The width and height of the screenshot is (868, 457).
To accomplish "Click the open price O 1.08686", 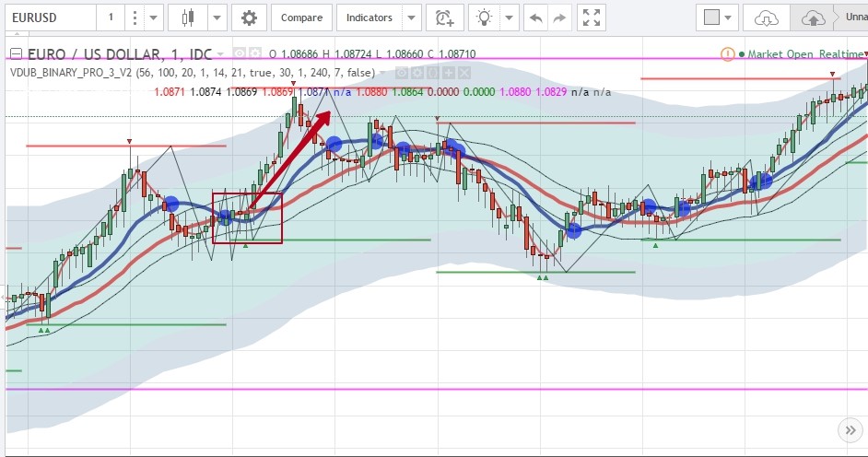I will click(x=294, y=54).
